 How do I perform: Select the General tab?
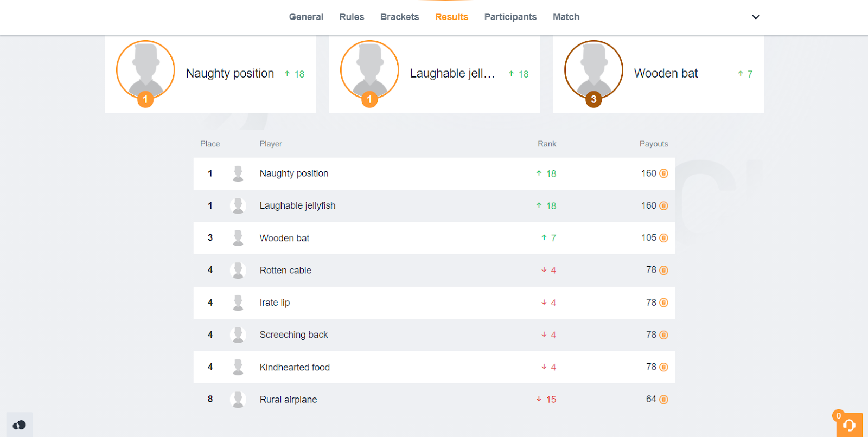[x=306, y=17]
